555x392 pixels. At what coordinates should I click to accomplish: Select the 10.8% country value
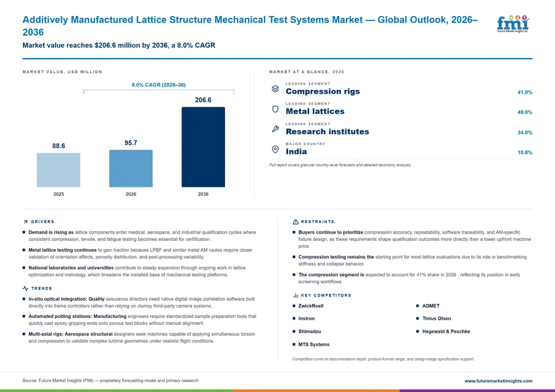pos(525,152)
